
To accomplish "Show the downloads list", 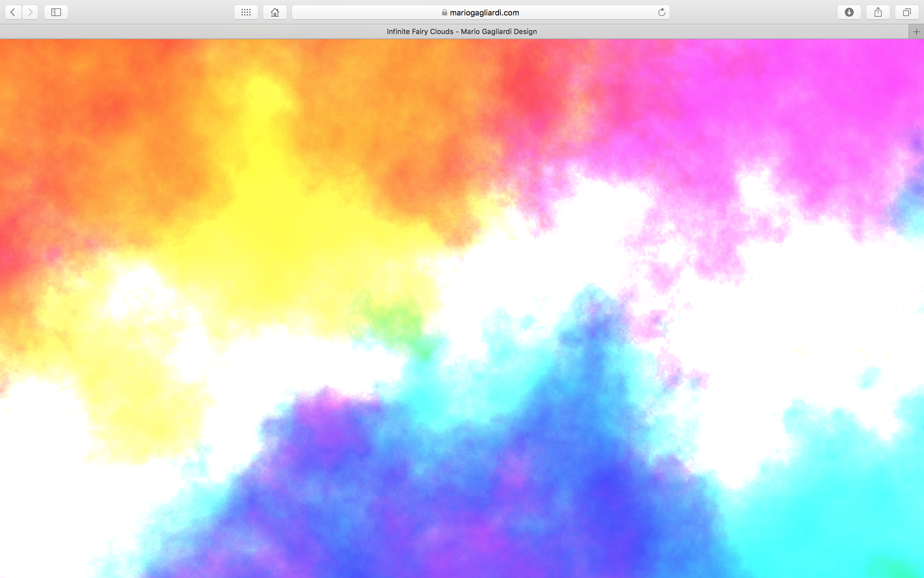I will coord(849,12).
